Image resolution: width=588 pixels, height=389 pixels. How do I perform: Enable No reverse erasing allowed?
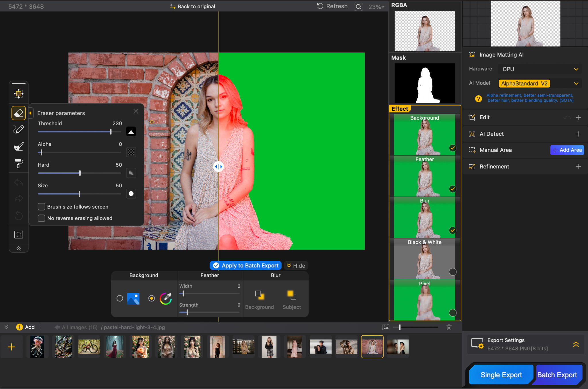click(41, 218)
